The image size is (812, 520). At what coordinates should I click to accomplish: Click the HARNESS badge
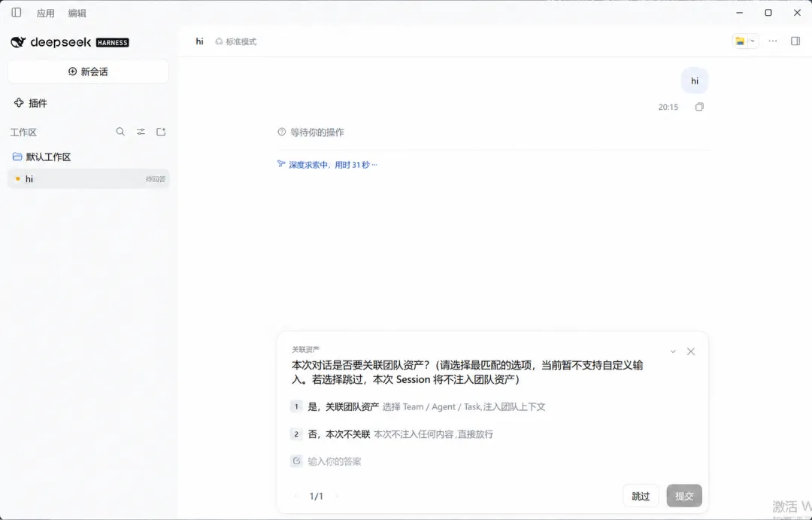112,42
